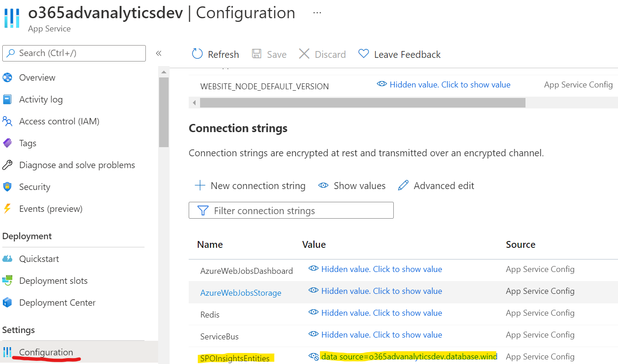Select the Redis connection string name
This screenshot has width=618, height=364.
(210, 315)
